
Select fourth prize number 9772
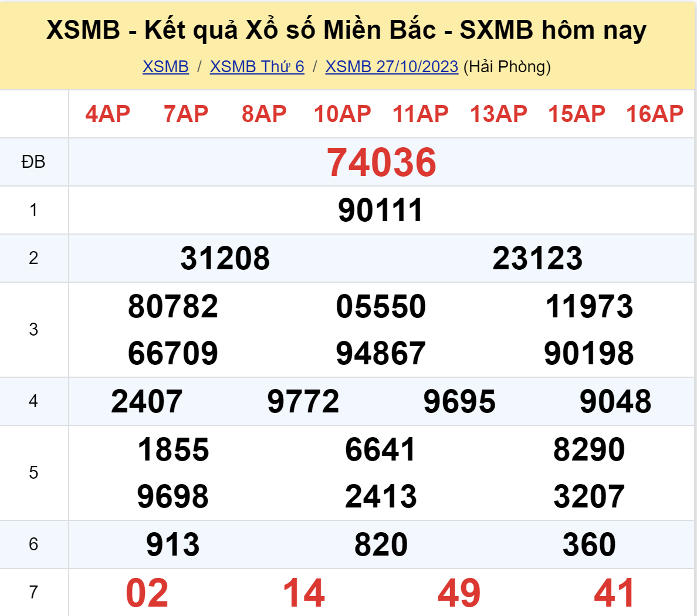[303, 401]
